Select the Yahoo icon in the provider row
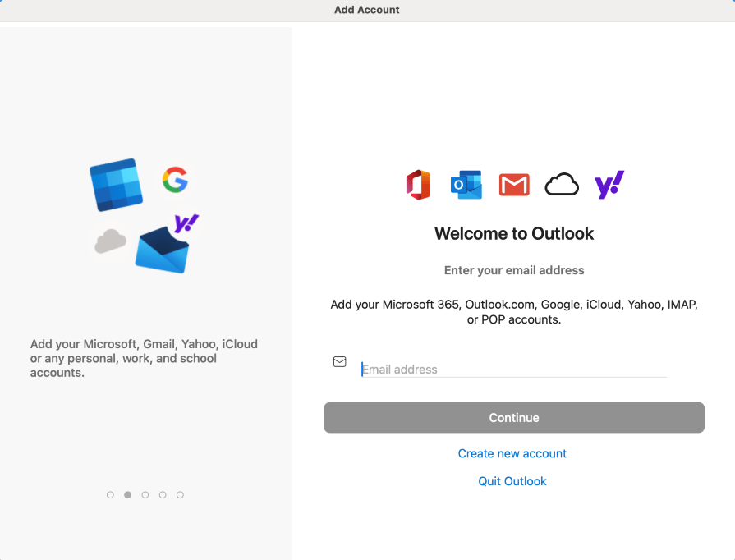 609,184
